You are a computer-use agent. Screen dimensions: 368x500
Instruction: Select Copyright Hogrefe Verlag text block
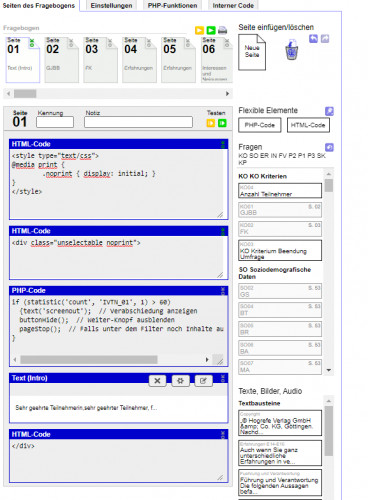(x=280, y=423)
